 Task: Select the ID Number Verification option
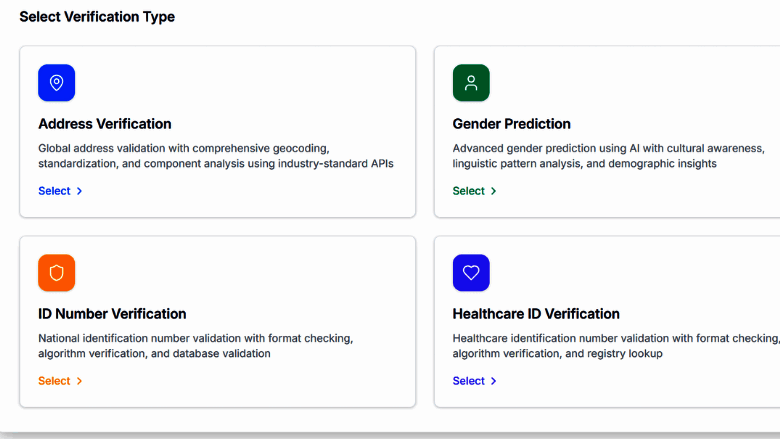[x=54, y=381]
